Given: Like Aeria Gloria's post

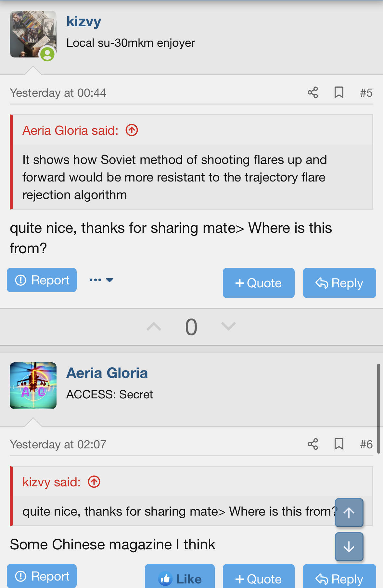Looking at the screenshot, I should (180, 579).
